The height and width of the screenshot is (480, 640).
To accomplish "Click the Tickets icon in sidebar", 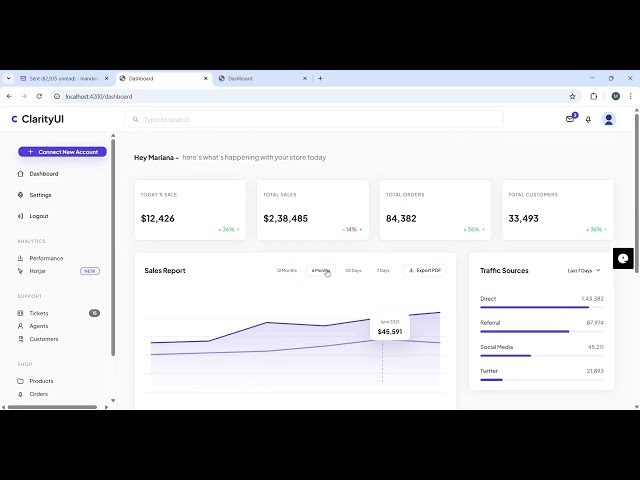I will click(x=20, y=313).
